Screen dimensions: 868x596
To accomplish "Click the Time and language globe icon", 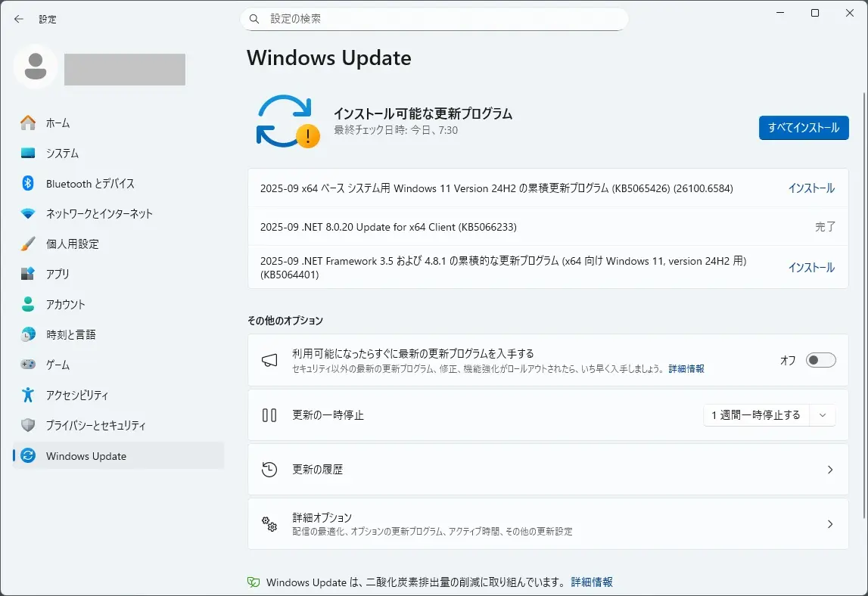I will [28, 334].
